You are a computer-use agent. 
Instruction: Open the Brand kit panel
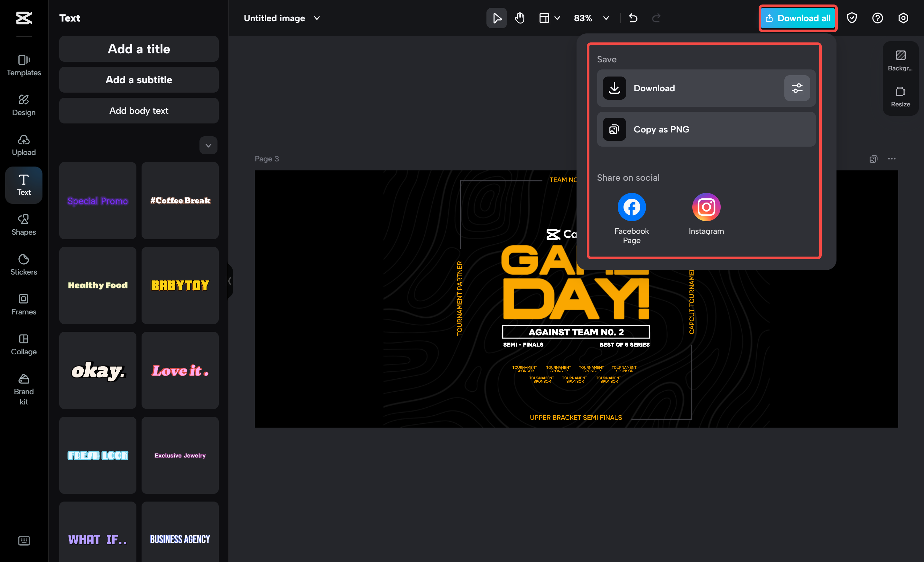point(23,389)
